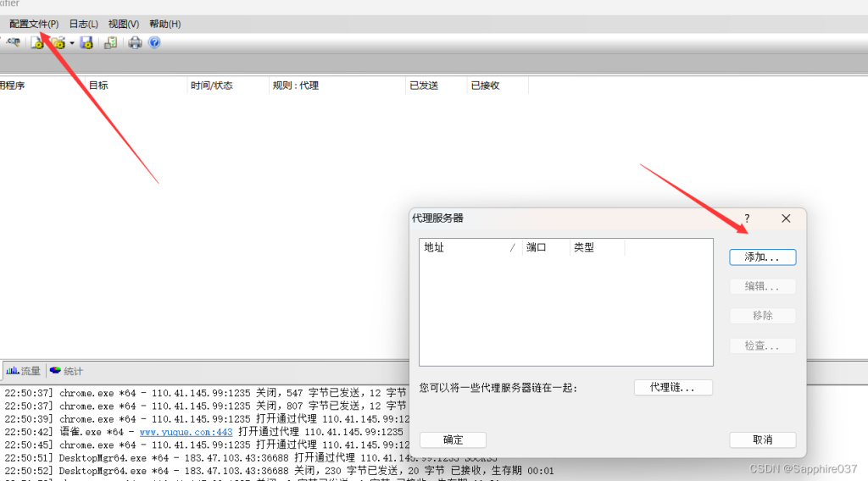The height and width of the screenshot is (481, 868).
Task: Click the 添加... button to add proxy
Action: pyautogui.click(x=762, y=257)
